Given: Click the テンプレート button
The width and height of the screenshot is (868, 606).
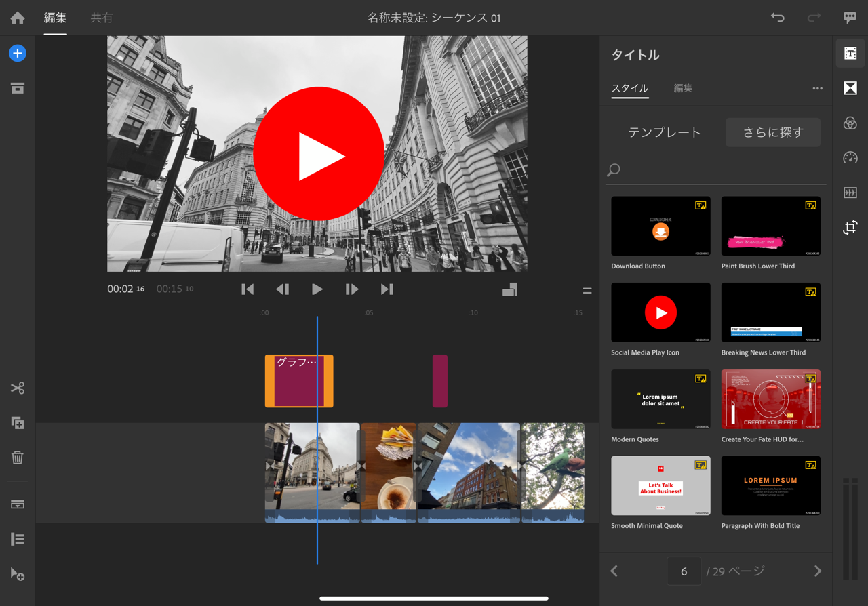Looking at the screenshot, I should 664,132.
